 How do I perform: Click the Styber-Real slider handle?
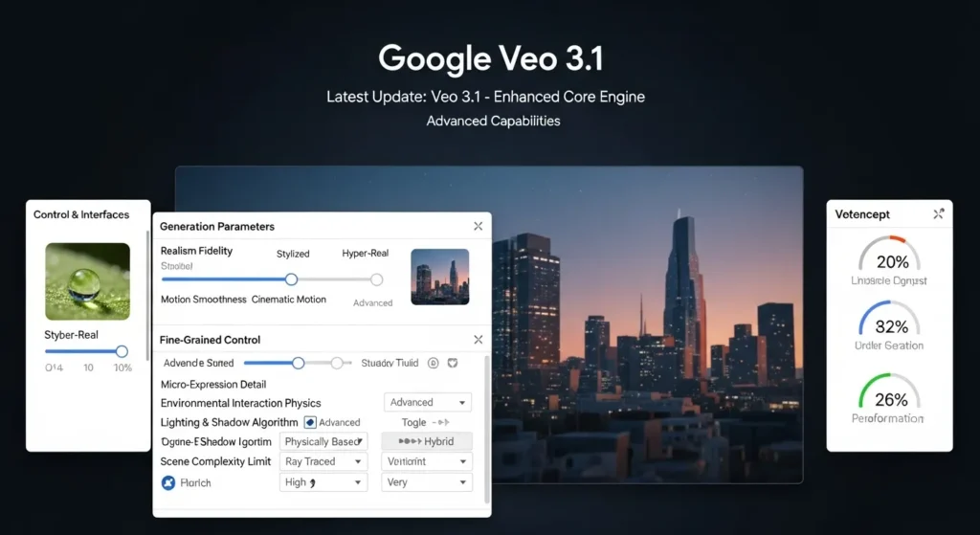[x=122, y=351]
